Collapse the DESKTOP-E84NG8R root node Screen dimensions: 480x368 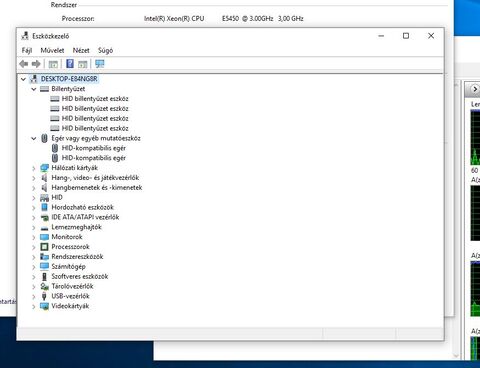pos(23,79)
